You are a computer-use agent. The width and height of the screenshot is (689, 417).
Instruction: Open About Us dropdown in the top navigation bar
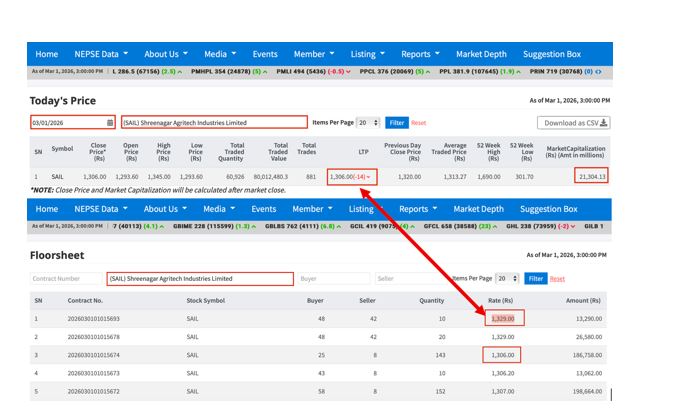(165, 54)
